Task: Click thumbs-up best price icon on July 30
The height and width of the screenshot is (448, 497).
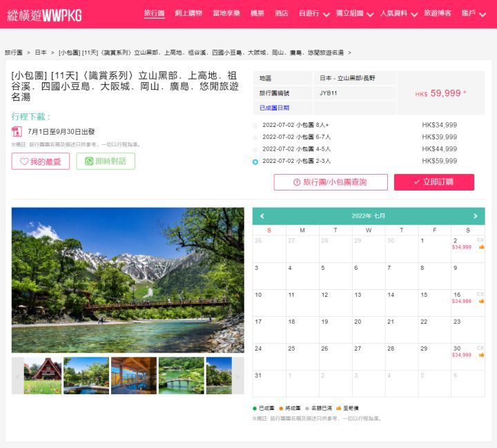Action: (x=481, y=355)
